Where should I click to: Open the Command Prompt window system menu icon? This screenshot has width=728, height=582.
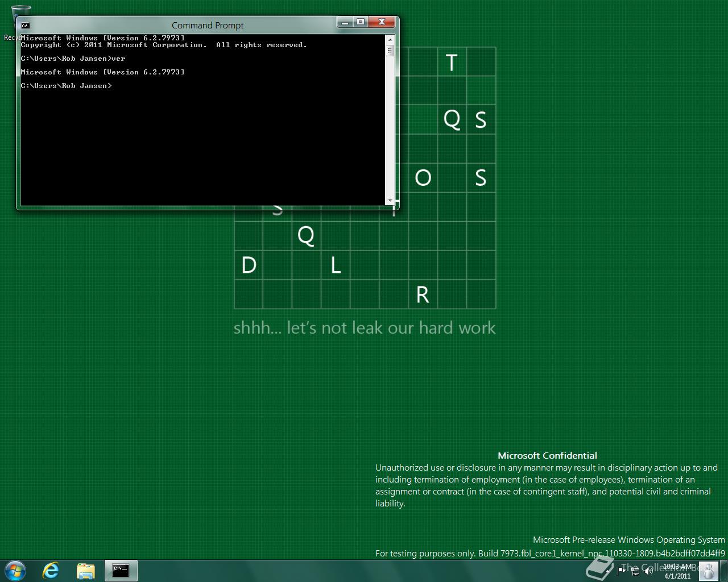pos(25,26)
